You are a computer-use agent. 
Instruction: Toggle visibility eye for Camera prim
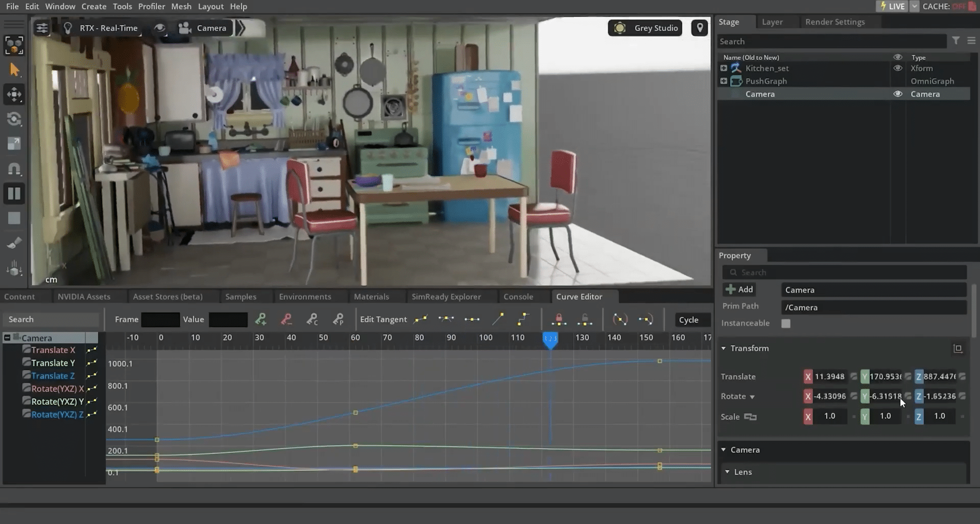point(897,94)
